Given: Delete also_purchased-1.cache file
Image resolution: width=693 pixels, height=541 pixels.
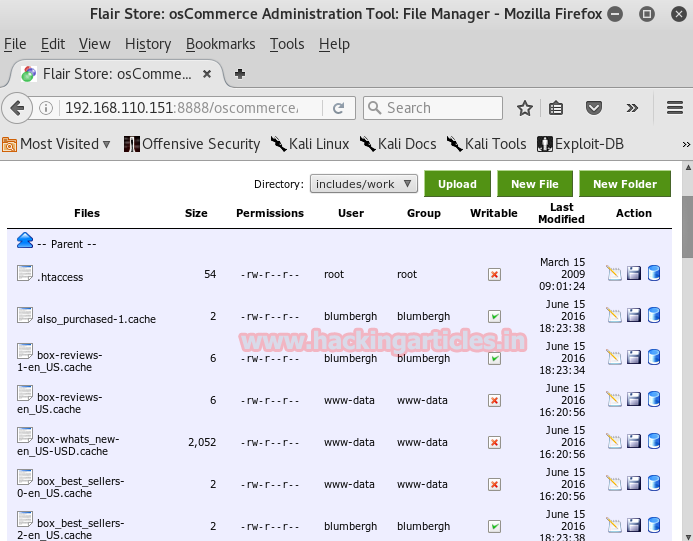Looking at the screenshot, I should click(654, 316).
